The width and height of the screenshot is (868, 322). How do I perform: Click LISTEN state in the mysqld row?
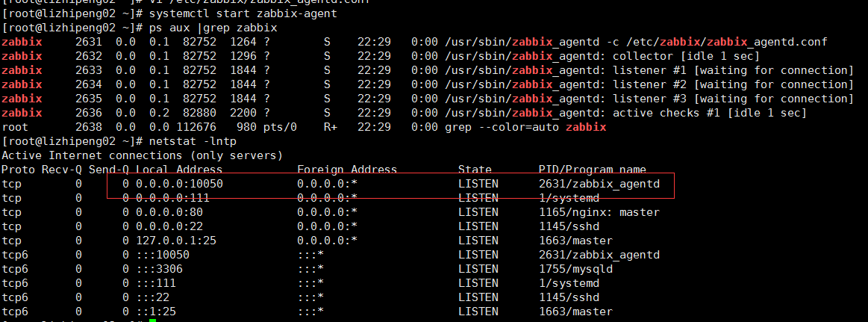(478, 269)
